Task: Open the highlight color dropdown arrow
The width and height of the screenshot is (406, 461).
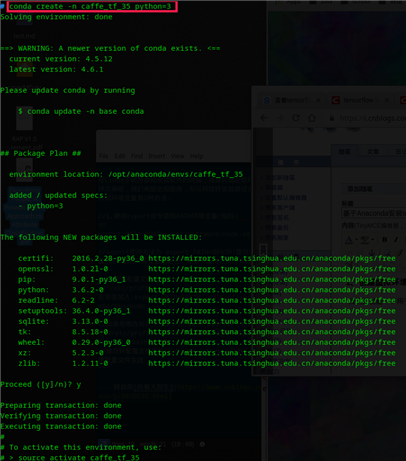Action: (x=372, y=240)
